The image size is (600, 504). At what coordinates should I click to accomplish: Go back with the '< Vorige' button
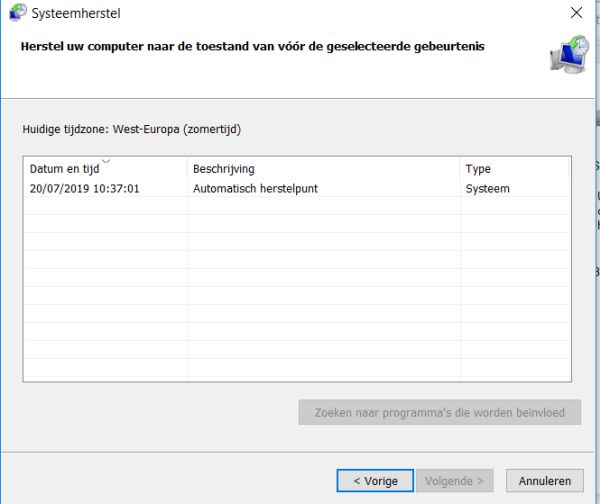[375, 481]
